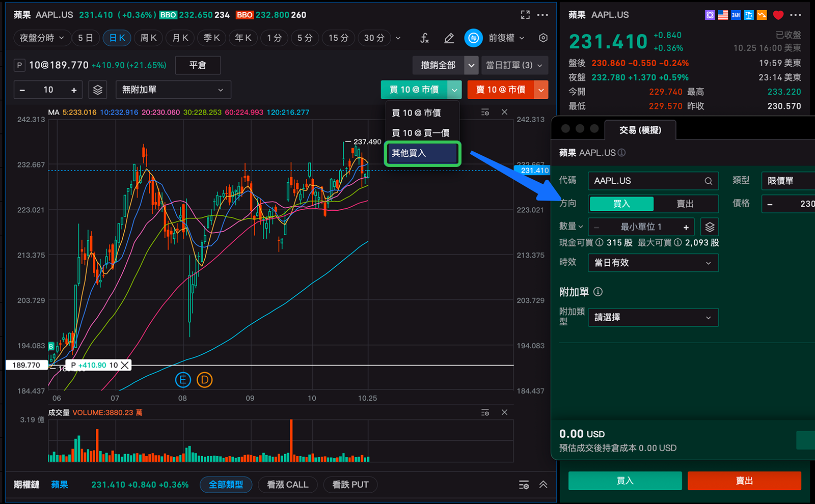Screen dimensions: 815x504
Task: Toggle fullscreen chart view icon
Action: tap(525, 15)
